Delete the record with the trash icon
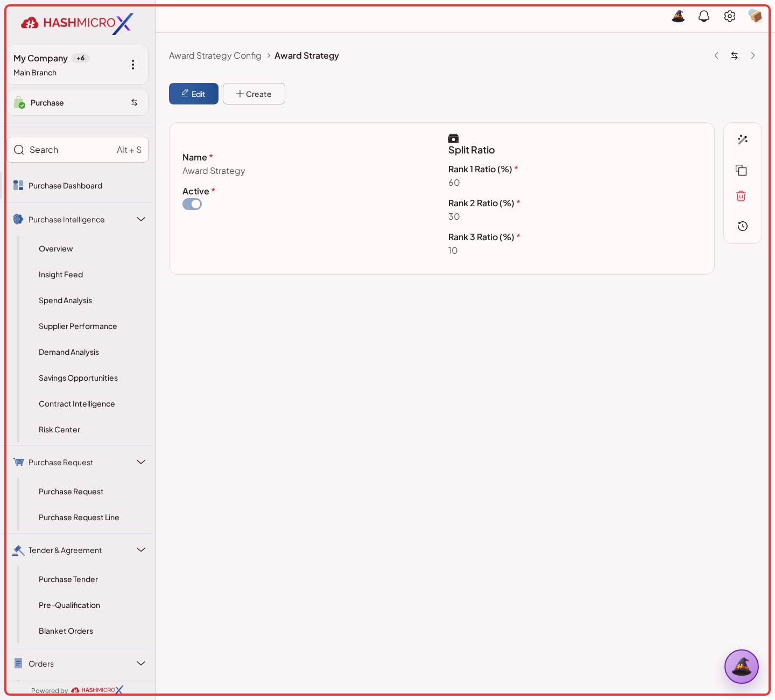 [x=741, y=196]
